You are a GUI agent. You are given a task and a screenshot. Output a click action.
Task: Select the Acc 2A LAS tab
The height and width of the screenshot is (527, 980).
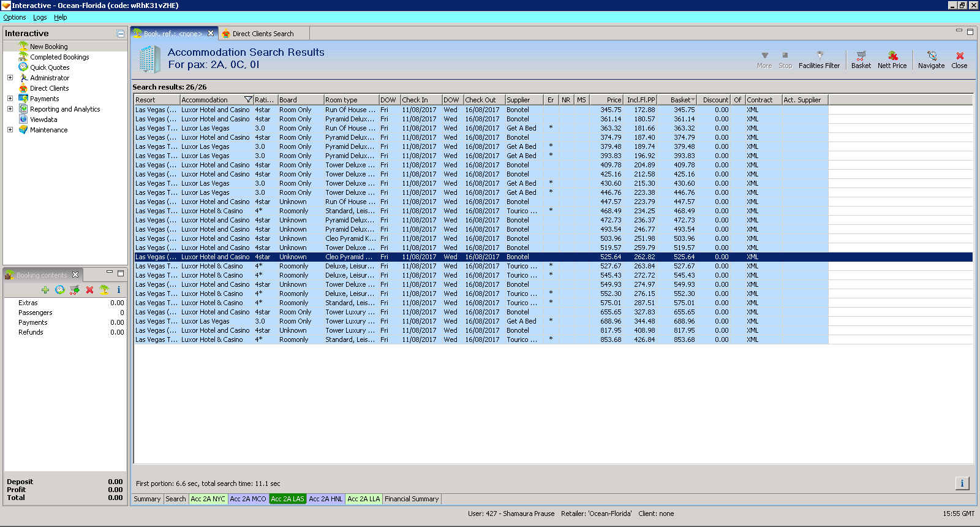pos(287,499)
